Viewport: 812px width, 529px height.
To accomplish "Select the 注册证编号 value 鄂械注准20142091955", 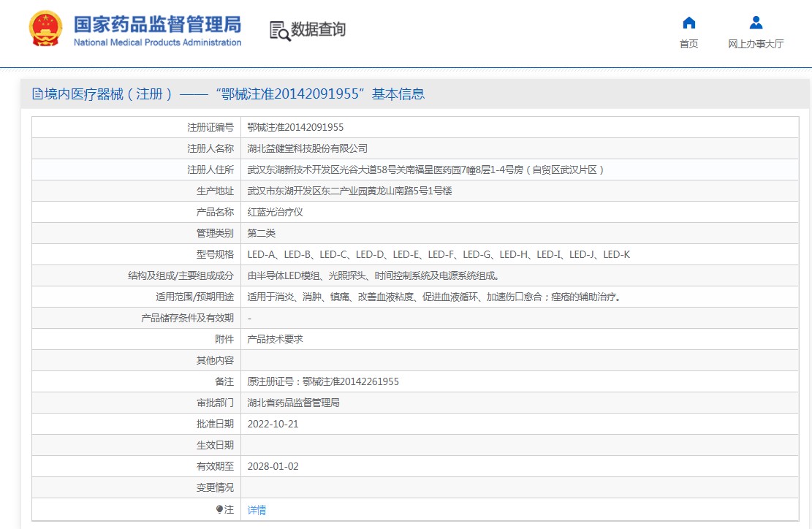I will [295, 127].
